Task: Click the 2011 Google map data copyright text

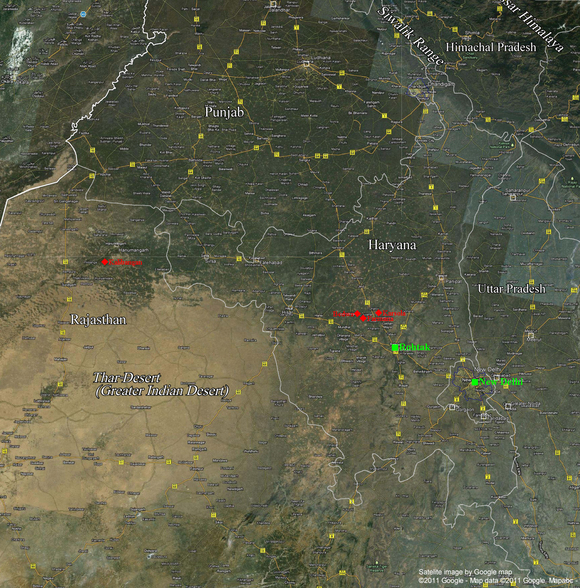Action: click(498, 580)
